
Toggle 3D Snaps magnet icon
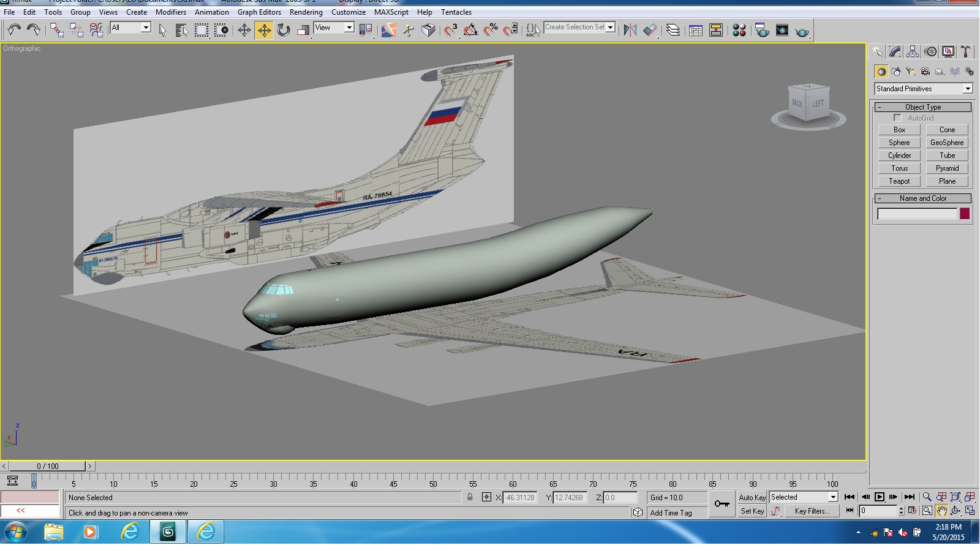coord(451,29)
